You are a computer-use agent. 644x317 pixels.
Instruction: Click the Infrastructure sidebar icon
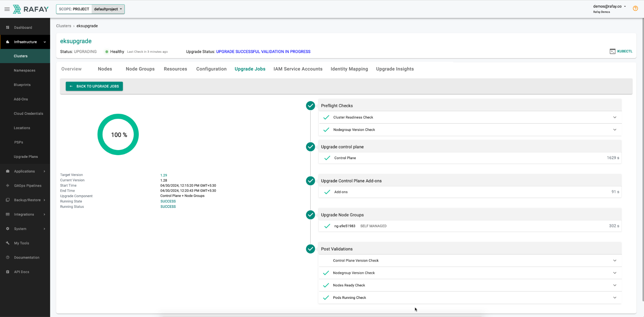tap(8, 42)
